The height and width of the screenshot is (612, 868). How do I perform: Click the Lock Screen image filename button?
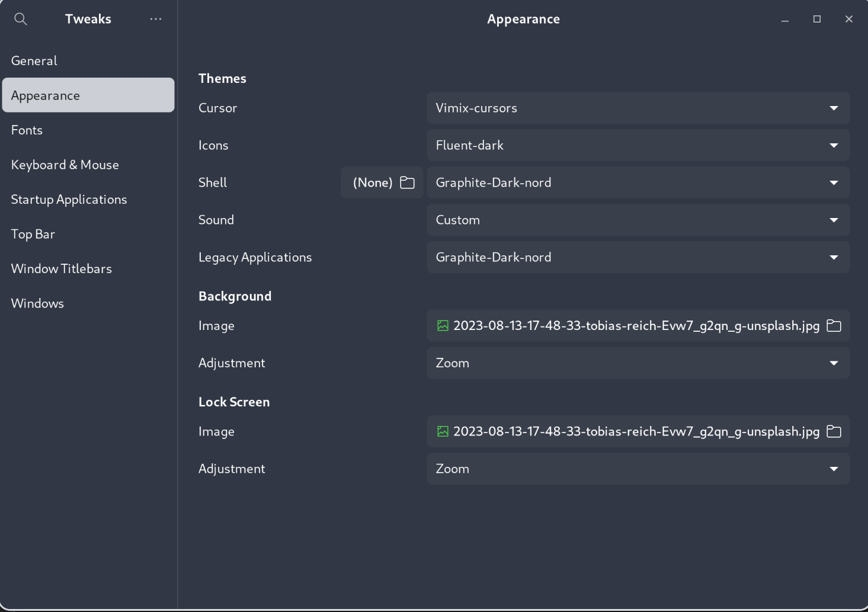tap(636, 431)
